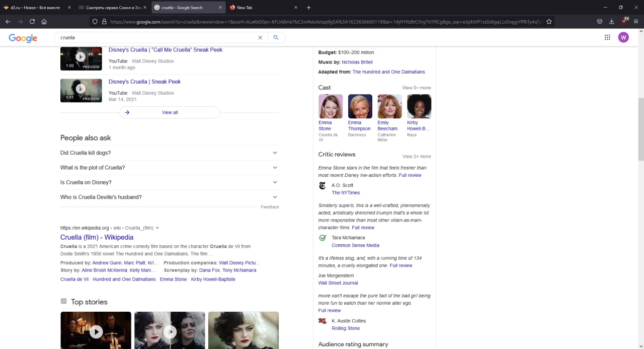Open the downloads arrow icon
Image resolution: width=644 pixels, height=349 pixels.
[x=612, y=22]
